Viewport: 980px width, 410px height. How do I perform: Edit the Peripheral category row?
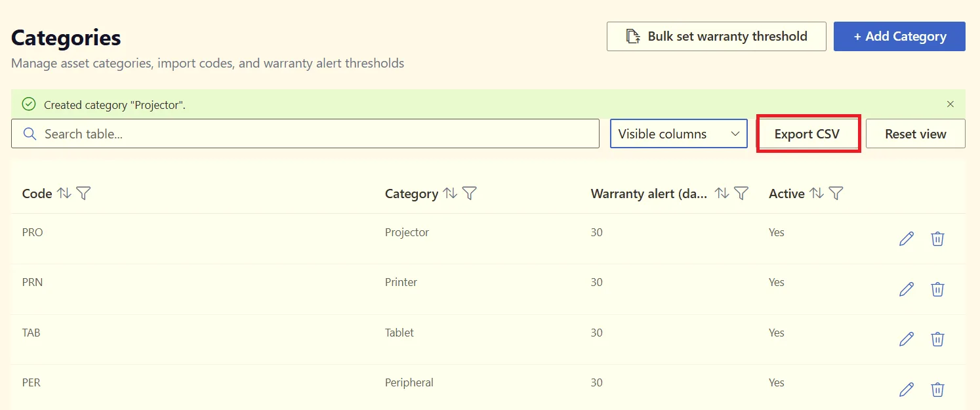click(907, 390)
